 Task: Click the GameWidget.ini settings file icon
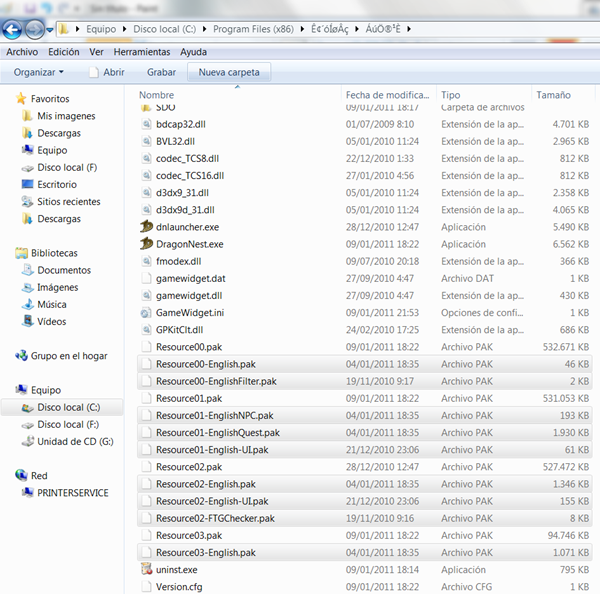click(x=147, y=312)
